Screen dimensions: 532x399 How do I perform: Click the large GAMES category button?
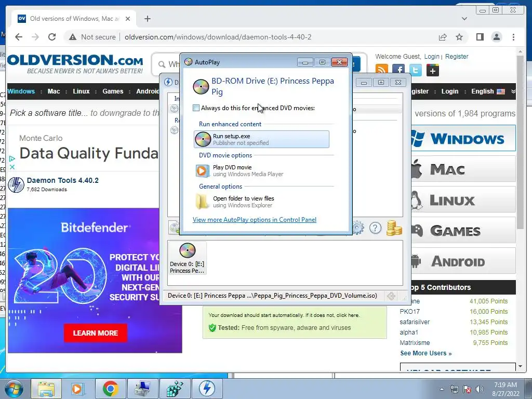coord(463,230)
